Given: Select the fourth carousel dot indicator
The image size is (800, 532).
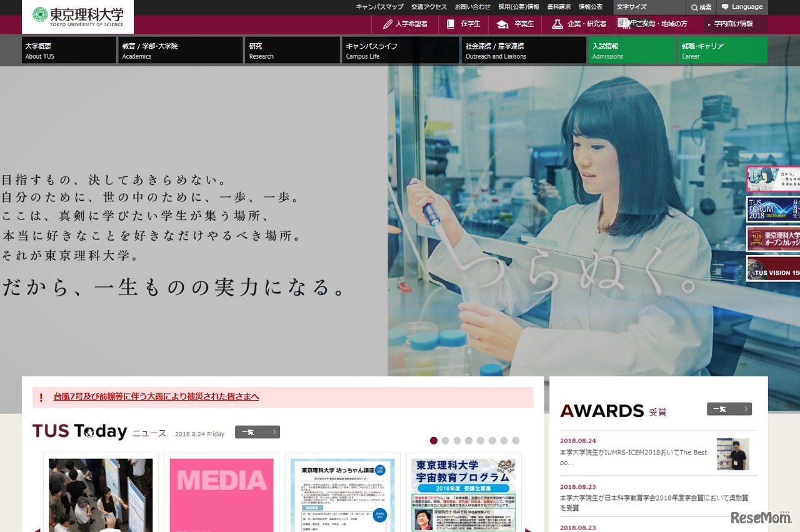Looking at the screenshot, I should [469, 441].
